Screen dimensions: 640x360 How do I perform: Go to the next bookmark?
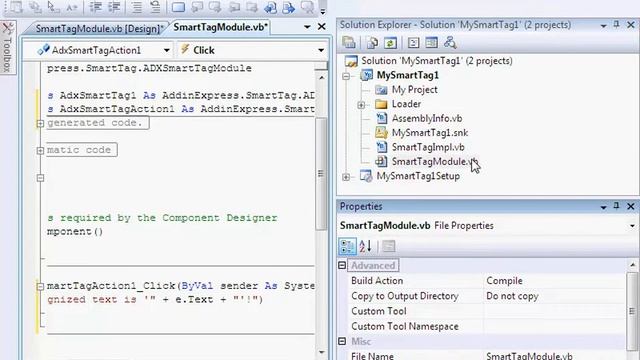pyautogui.click(x=215, y=7)
